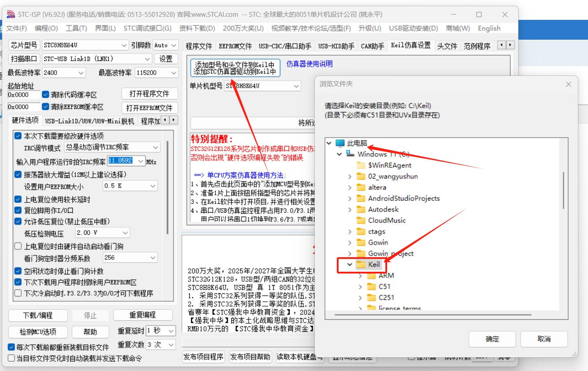Switch to USB-Link1D/U8W/U8W-Mini脱机 tab

coord(90,120)
